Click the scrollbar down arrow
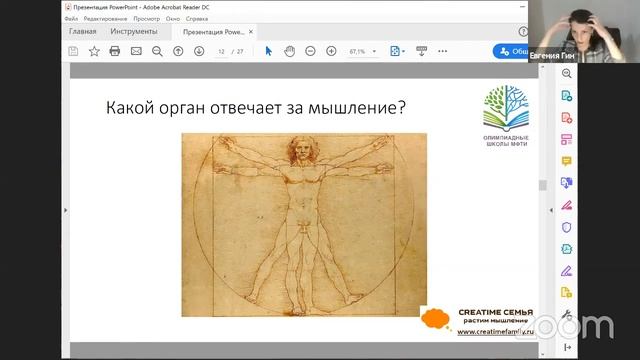640x360 pixels. pos(542,354)
